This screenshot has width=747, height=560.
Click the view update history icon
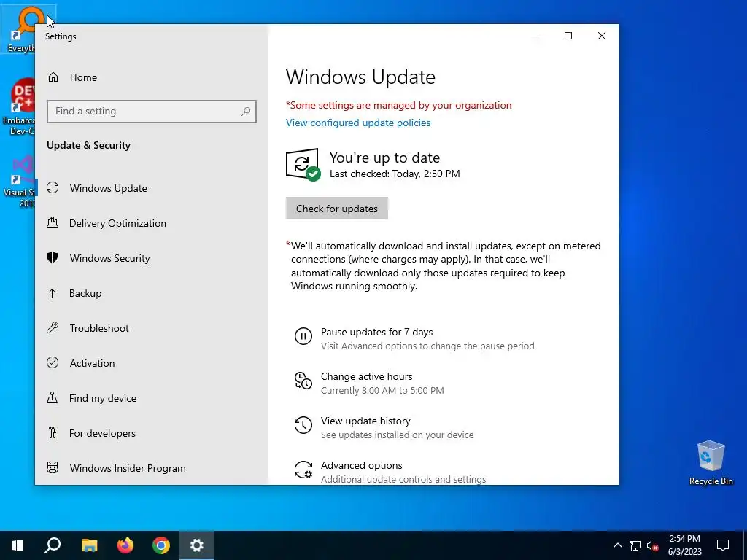point(303,425)
